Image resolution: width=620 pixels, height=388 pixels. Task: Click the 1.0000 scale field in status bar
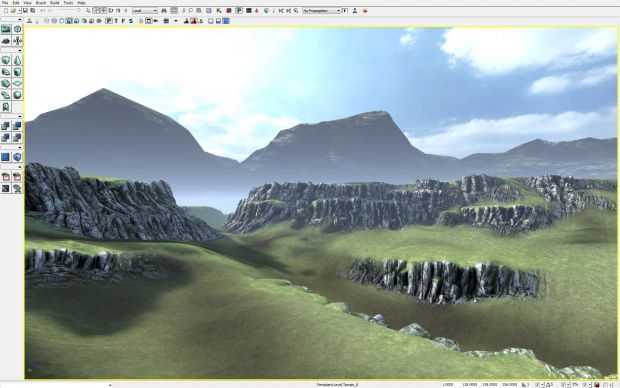click(x=448, y=384)
